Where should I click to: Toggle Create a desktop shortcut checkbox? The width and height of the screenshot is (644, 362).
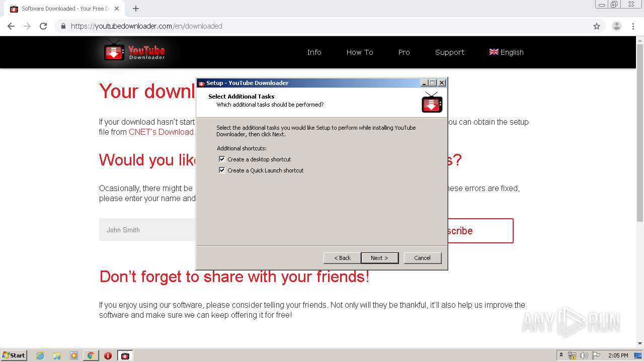(x=222, y=159)
